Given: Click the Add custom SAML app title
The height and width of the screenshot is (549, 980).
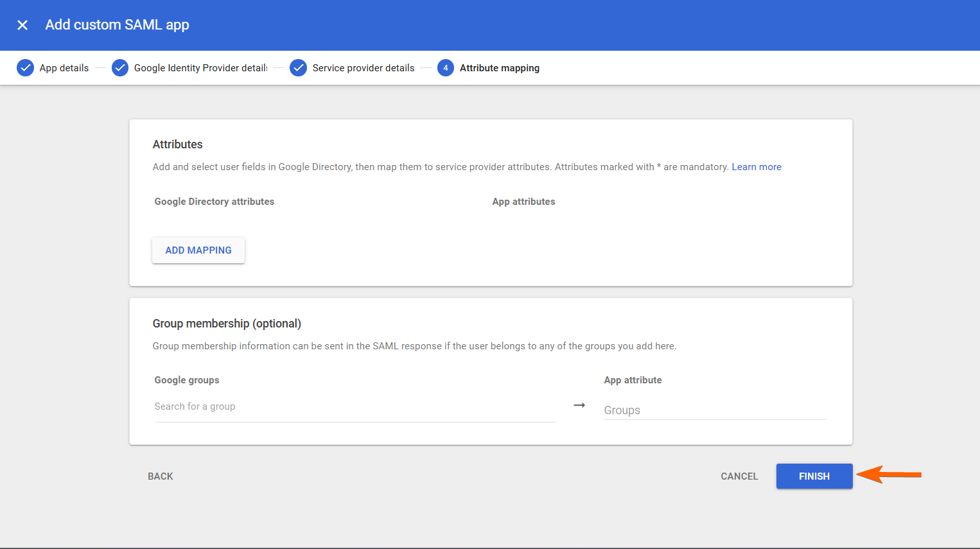Looking at the screenshot, I should pos(118,25).
